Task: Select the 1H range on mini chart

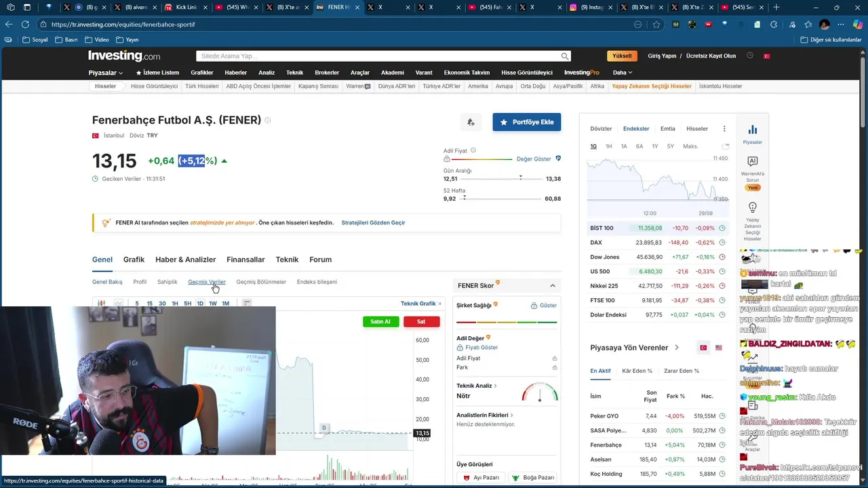Action: (609, 146)
